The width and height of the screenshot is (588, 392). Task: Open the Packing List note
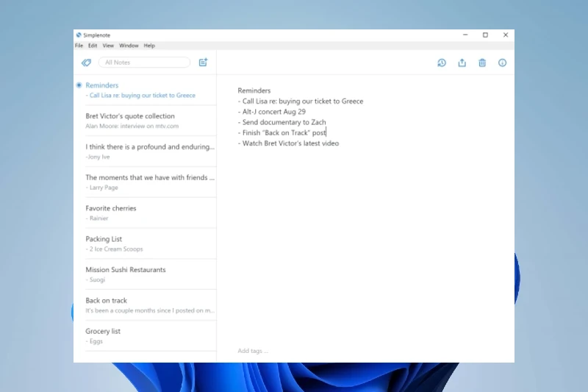[146, 244]
